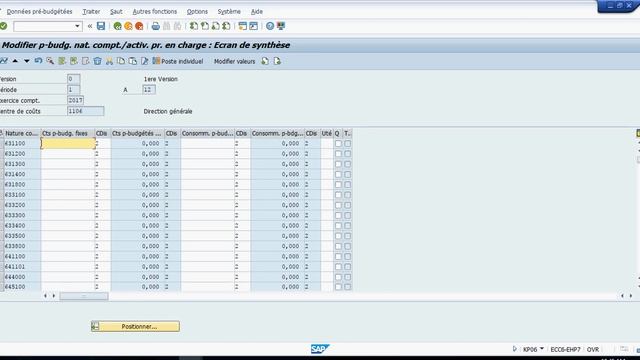Tick T checkbox in row 631100

point(347,144)
